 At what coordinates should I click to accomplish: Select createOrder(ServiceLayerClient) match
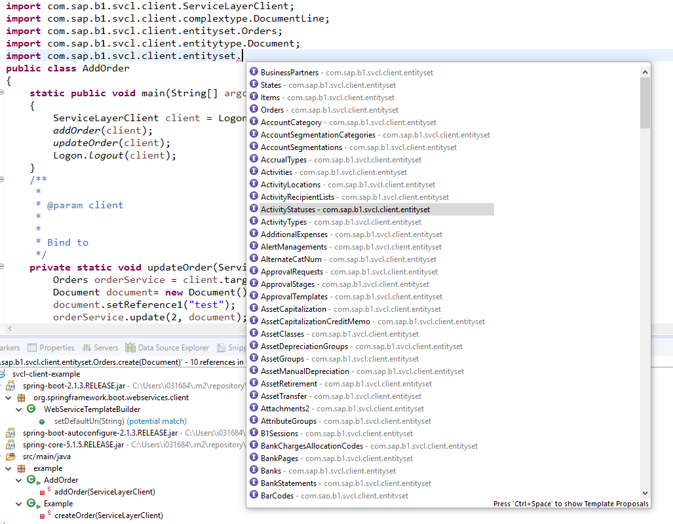coord(108,515)
